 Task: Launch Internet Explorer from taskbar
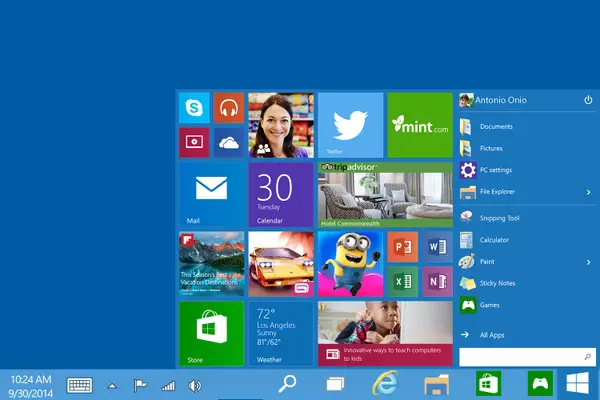(x=385, y=383)
